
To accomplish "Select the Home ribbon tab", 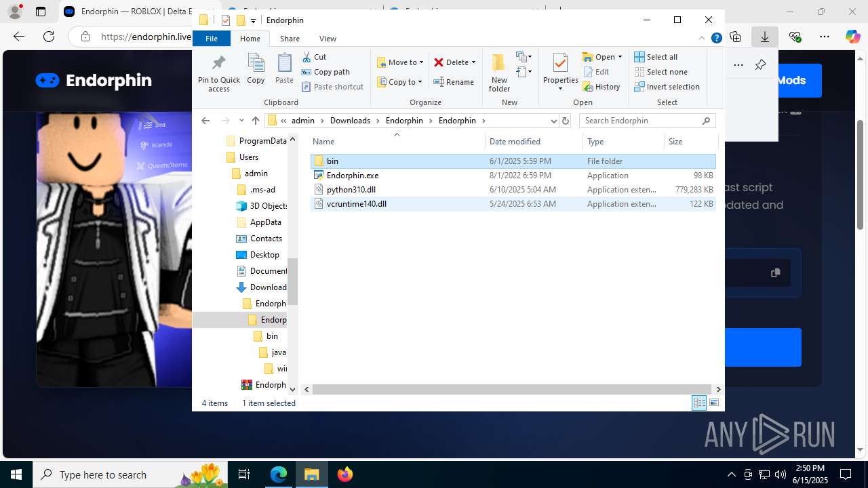I will point(250,39).
